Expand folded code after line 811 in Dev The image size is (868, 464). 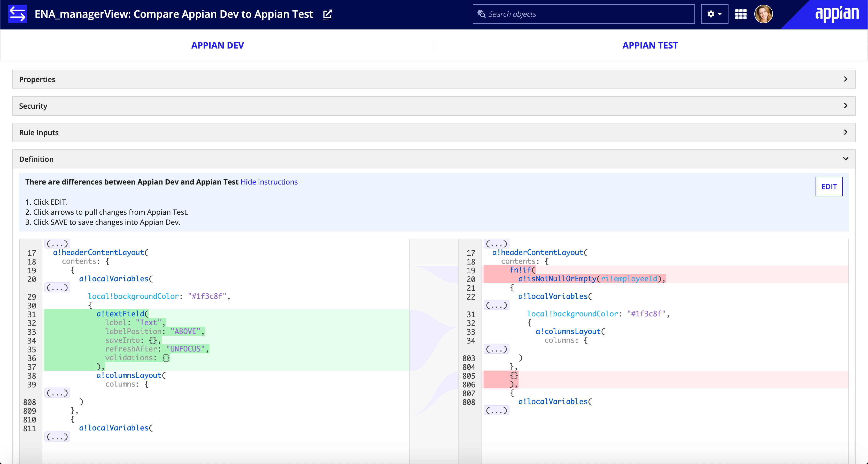(57, 437)
